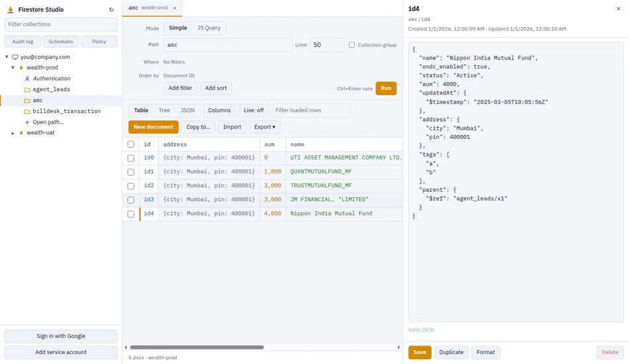This screenshot has height=364, width=629.
Task: Click the Firestore Studio flame logo
Action: coord(11,10)
